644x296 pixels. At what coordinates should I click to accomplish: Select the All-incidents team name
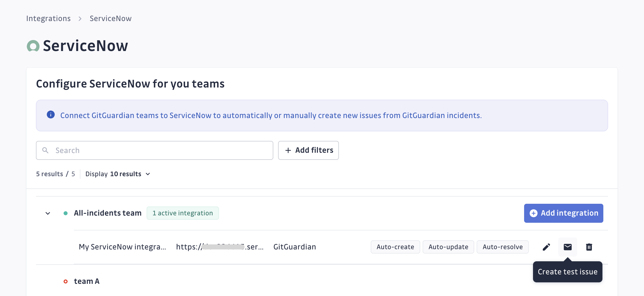click(107, 213)
